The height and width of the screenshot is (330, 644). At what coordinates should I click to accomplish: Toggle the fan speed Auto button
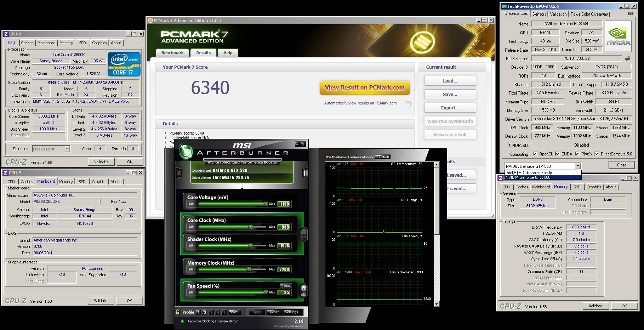click(286, 285)
